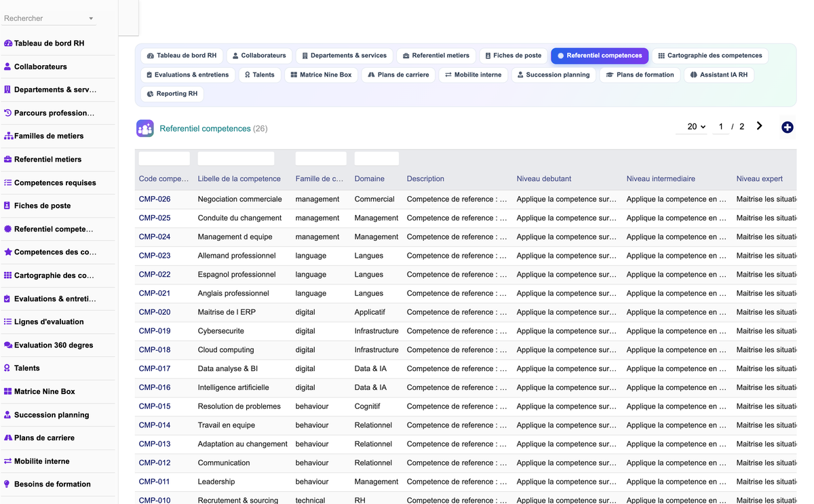Click the Fiches de poste sidebar document icon

pyautogui.click(x=8, y=206)
